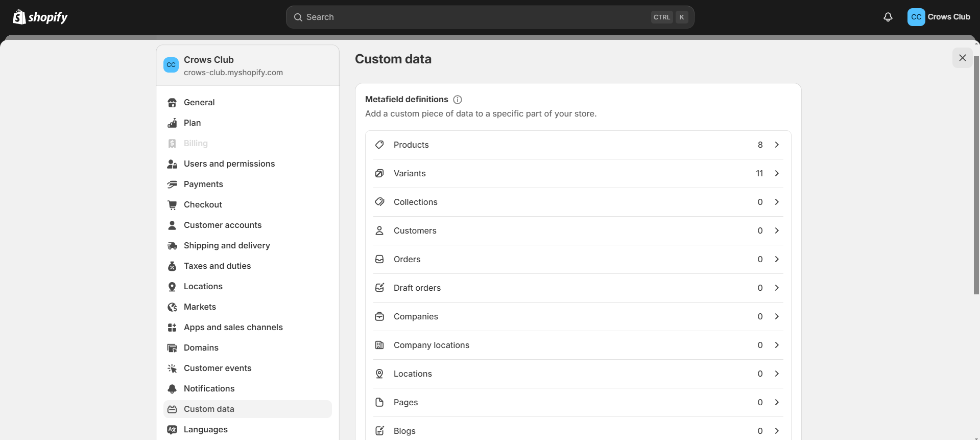
Task: Expand the Variants metafield chevron
Action: tap(777, 173)
